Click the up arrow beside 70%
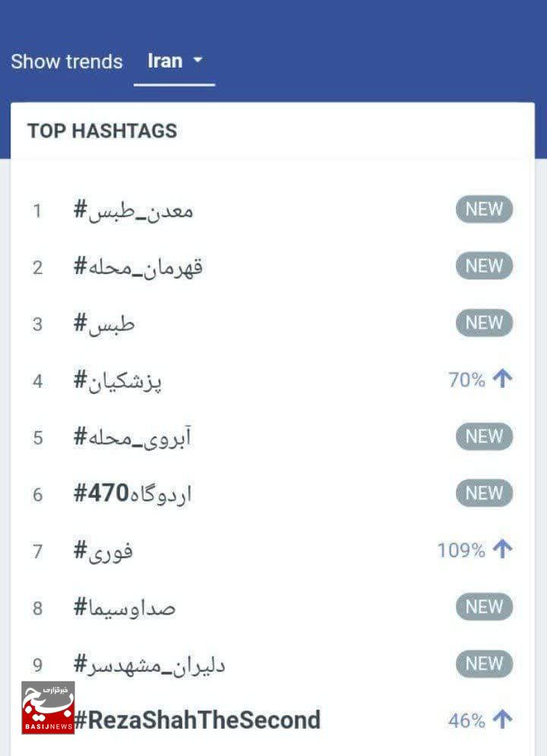Viewport: 547px width, 756px height. coord(503,379)
